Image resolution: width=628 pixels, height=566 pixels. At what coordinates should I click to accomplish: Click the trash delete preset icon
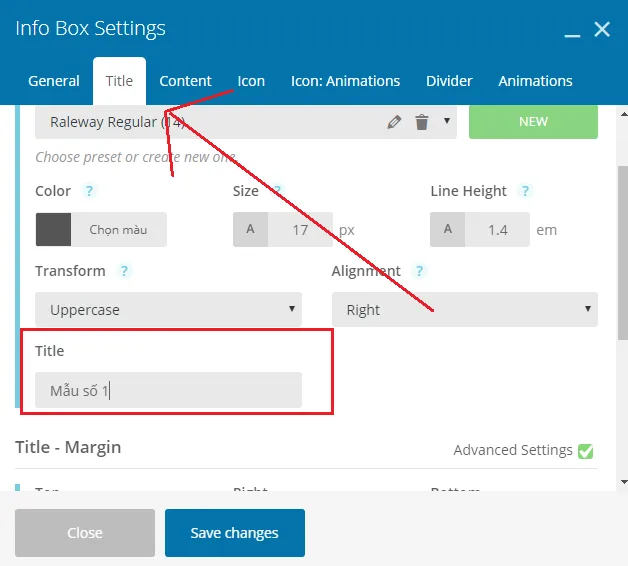421,122
